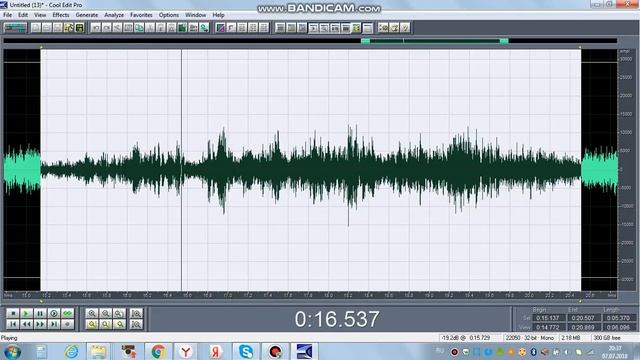Click the yellow Zoom to Selection icon
The height and width of the screenshot is (360, 640).
coord(92,324)
